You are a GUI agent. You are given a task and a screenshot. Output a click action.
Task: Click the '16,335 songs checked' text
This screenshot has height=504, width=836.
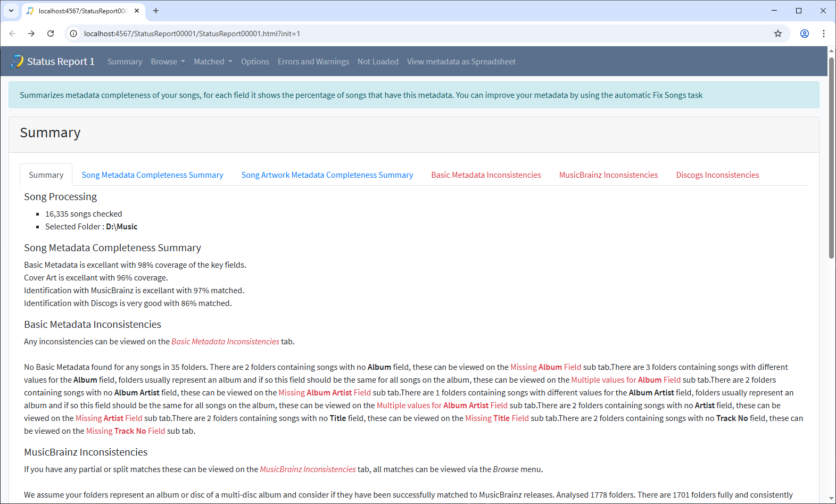coord(84,214)
